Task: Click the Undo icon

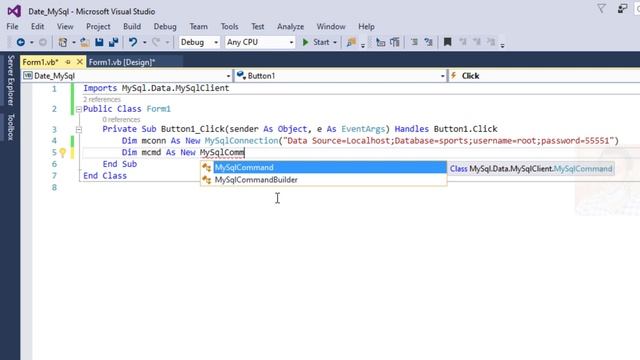Action: 133,42
